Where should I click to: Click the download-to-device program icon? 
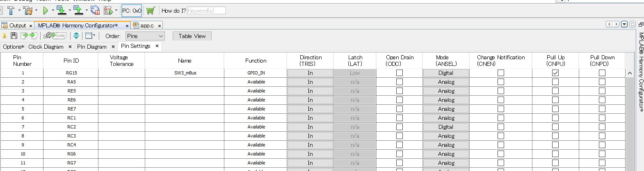(61, 11)
